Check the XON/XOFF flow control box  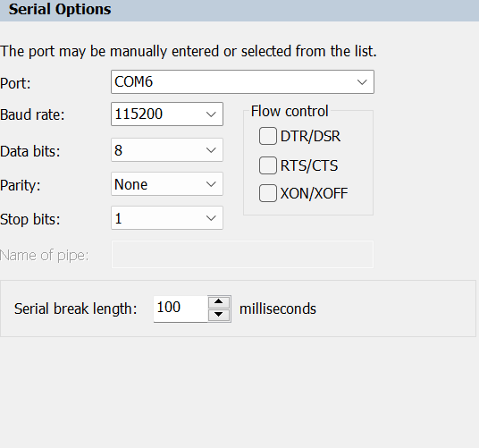point(268,193)
